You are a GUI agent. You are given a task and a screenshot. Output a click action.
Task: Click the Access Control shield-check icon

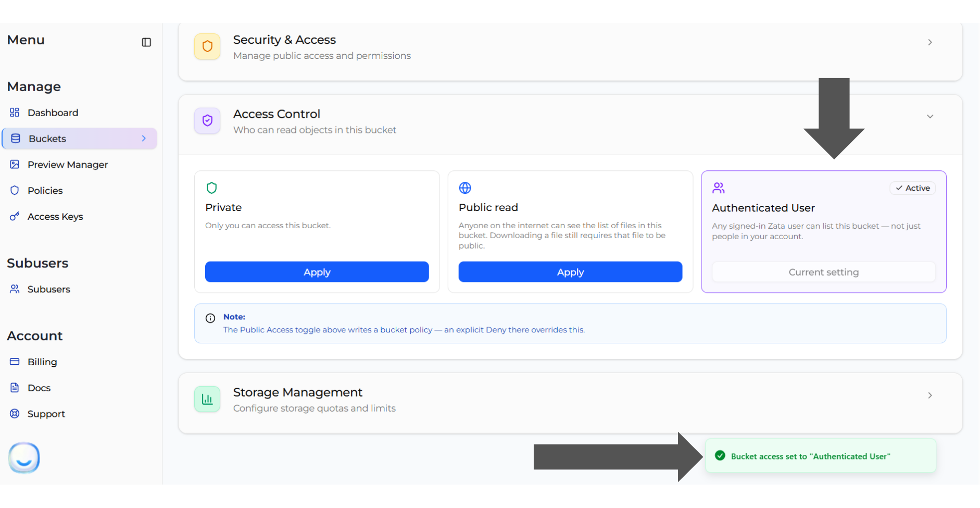[207, 120]
